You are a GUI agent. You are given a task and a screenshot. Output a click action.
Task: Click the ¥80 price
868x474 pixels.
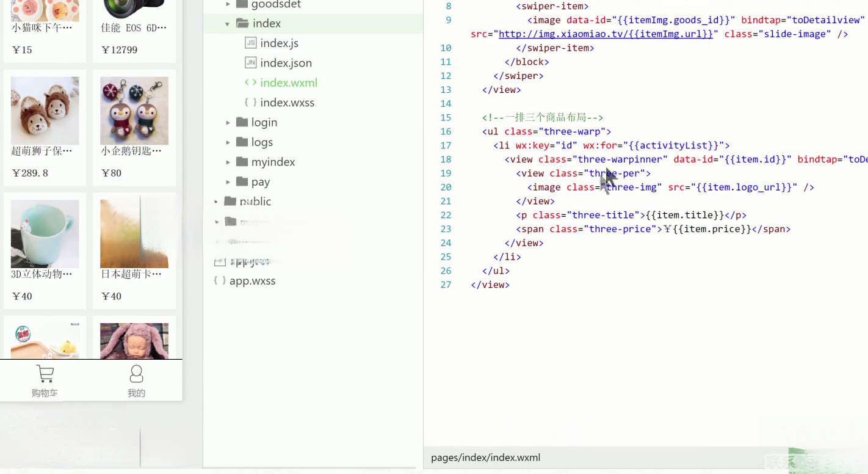[111, 173]
